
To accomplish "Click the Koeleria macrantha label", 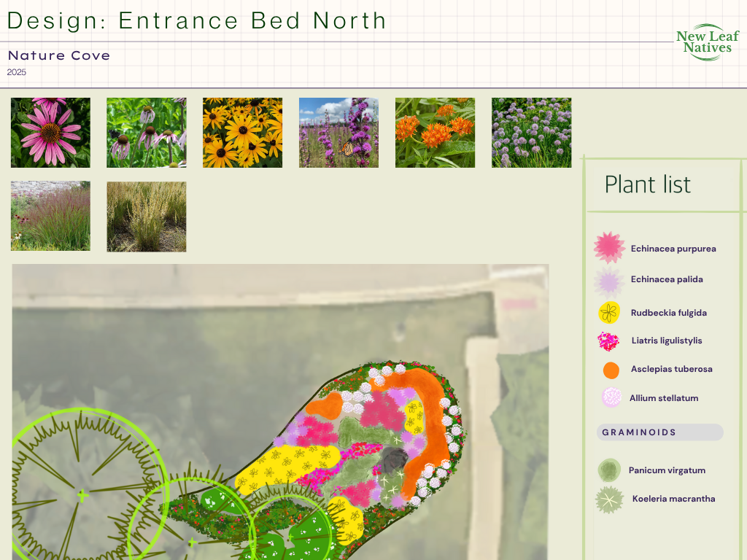I will pyautogui.click(x=673, y=499).
